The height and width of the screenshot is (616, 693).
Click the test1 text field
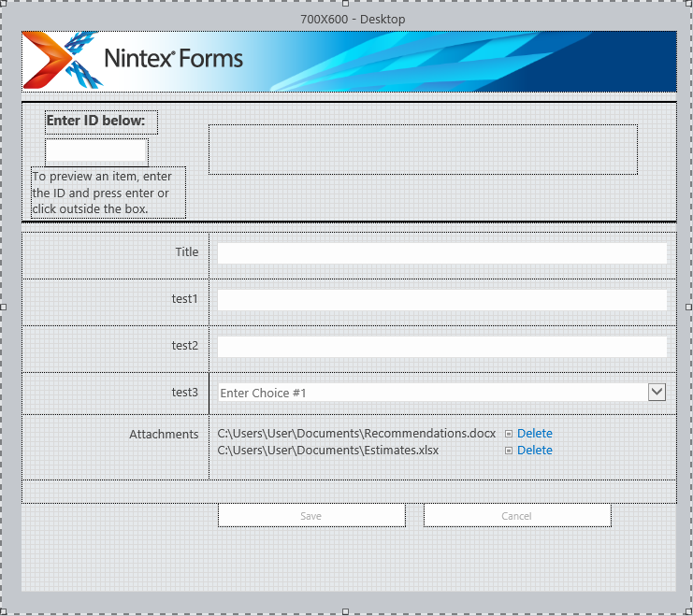[442, 300]
